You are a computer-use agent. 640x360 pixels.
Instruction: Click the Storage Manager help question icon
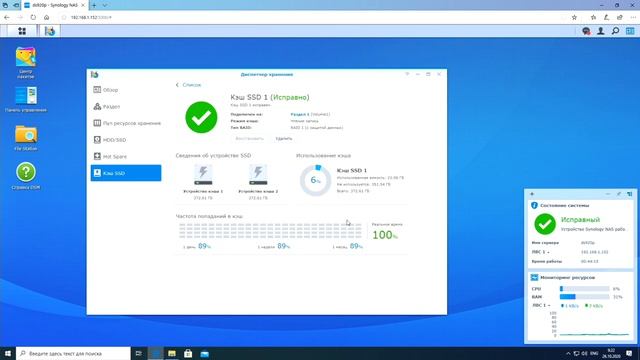coord(407,74)
